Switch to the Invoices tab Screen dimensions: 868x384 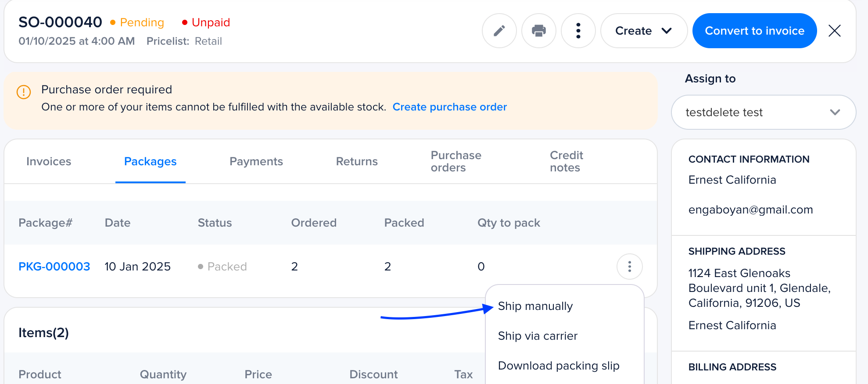(x=49, y=161)
